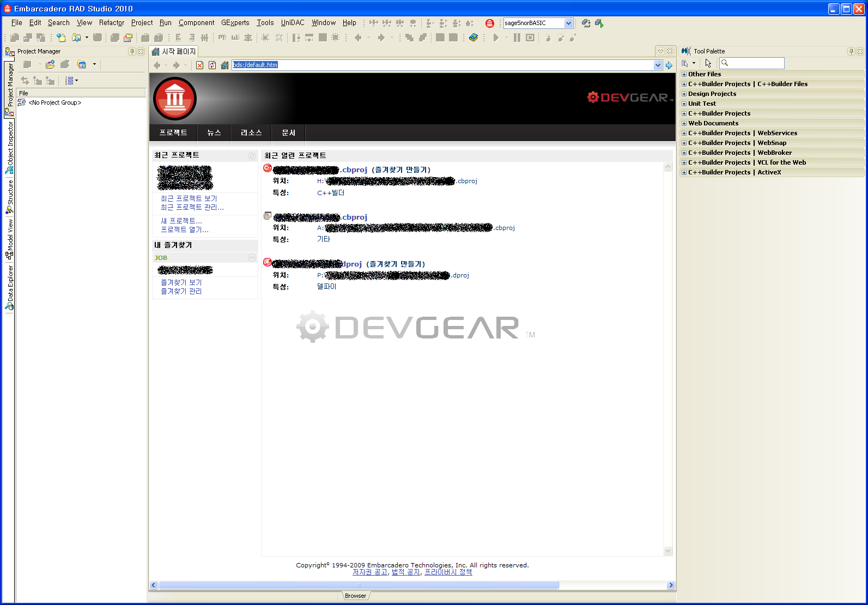
Task: Expand the Unit Test palette category
Action: click(684, 104)
